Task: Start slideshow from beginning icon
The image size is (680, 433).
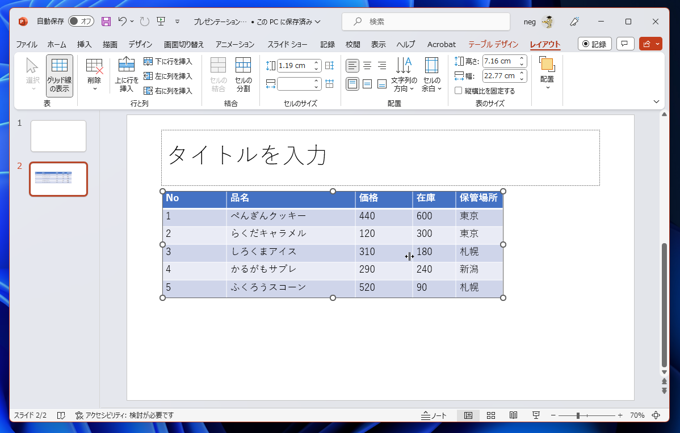Action: 161,21
